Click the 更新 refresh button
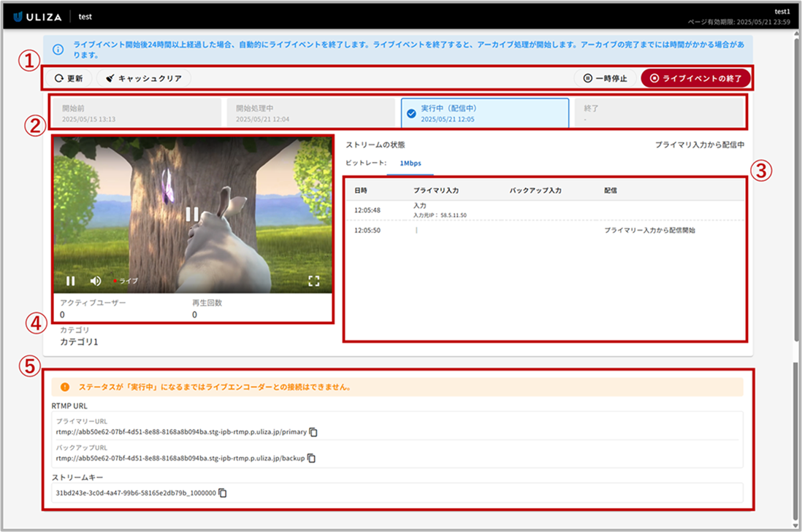Screen dimensions: 802x532 tap(69, 78)
